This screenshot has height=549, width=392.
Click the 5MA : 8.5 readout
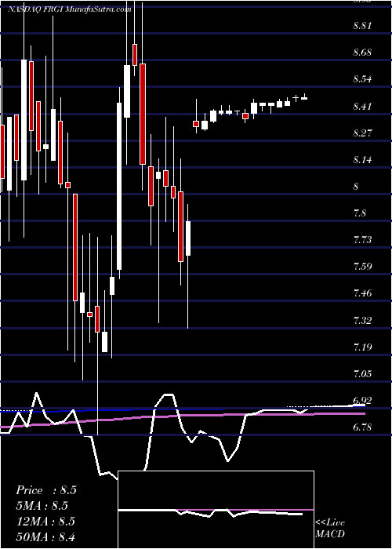[x=42, y=506]
